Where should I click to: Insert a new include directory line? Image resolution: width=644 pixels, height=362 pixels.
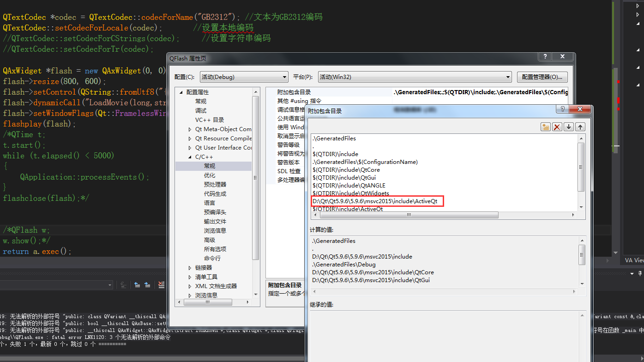pyautogui.click(x=547, y=127)
